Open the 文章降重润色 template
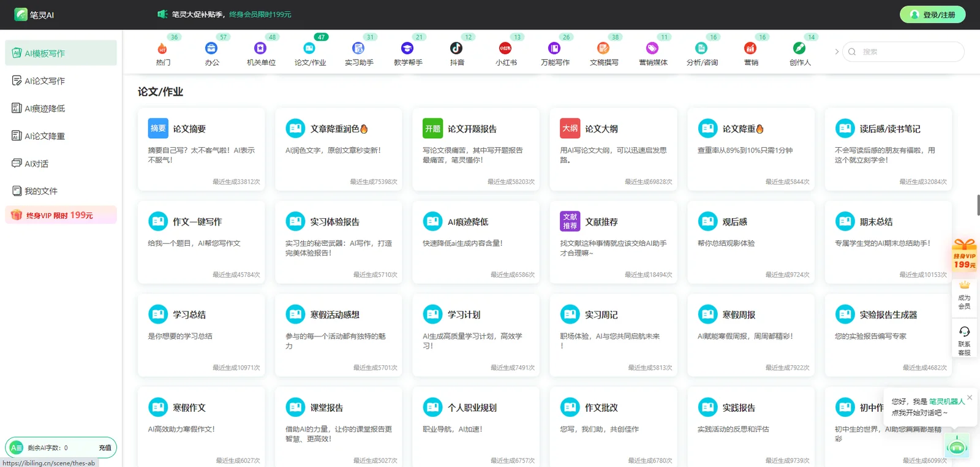The width and height of the screenshot is (980, 467). click(339, 149)
